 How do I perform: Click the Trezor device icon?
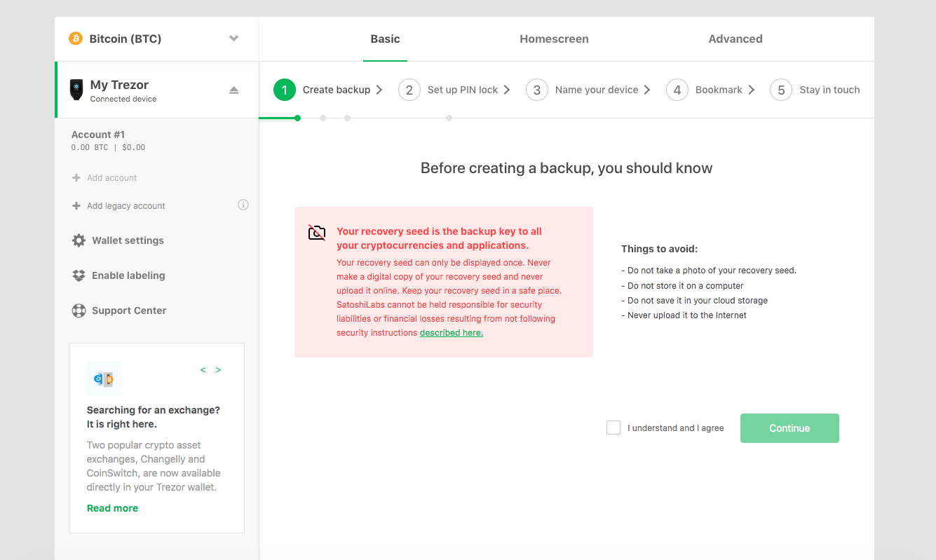(x=76, y=90)
